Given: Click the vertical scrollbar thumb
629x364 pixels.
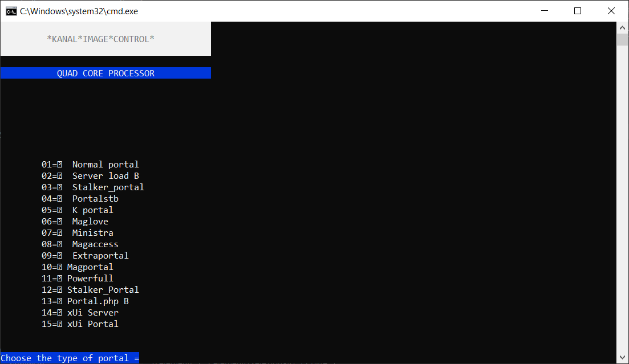Looking at the screenshot, I should point(622,40).
